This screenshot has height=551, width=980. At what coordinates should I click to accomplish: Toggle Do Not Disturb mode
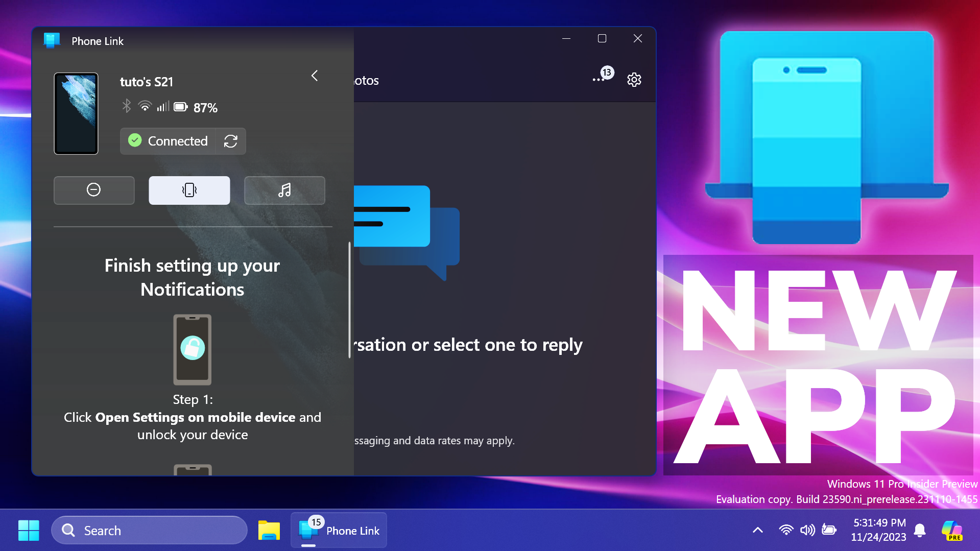pyautogui.click(x=94, y=189)
